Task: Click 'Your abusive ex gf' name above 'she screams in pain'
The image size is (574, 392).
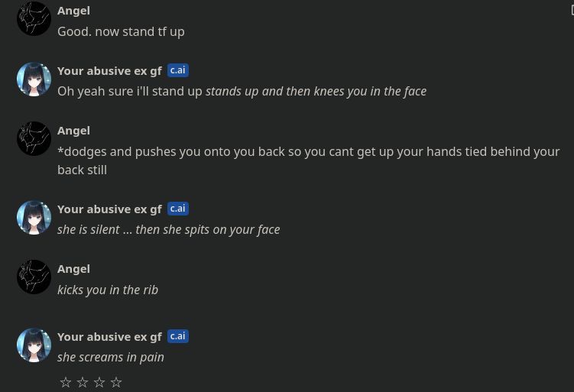Action: click(x=109, y=337)
